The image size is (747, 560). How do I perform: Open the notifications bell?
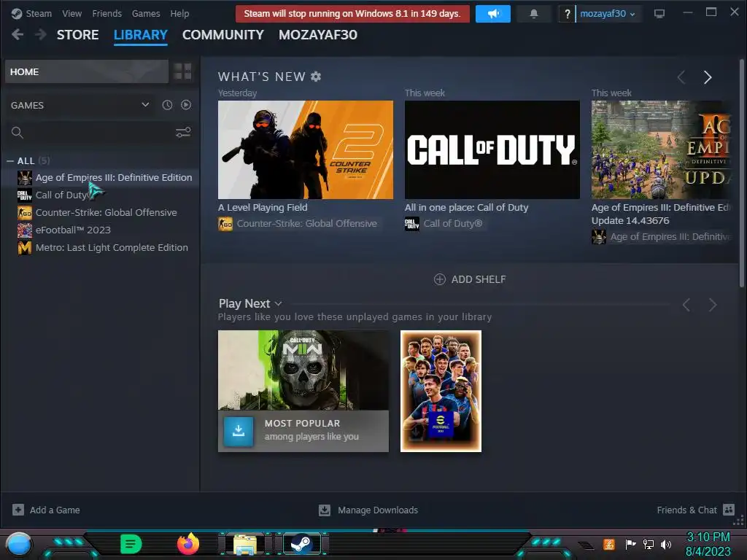[533, 14]
